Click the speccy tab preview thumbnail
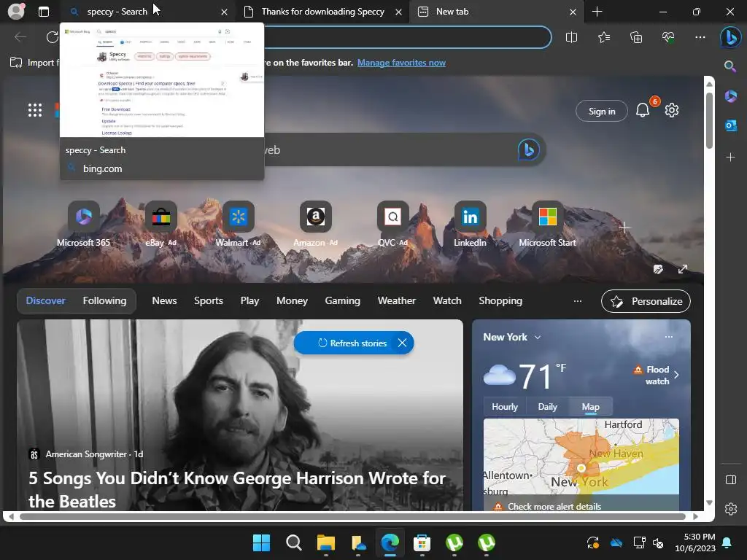The height and width of the screenshot is (560, 747). [161, 80]
